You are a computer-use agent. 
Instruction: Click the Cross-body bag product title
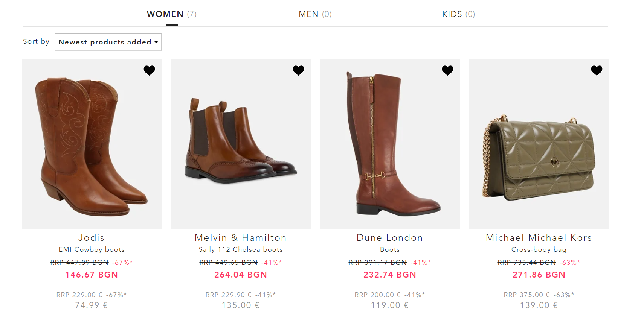coord(539,249)
